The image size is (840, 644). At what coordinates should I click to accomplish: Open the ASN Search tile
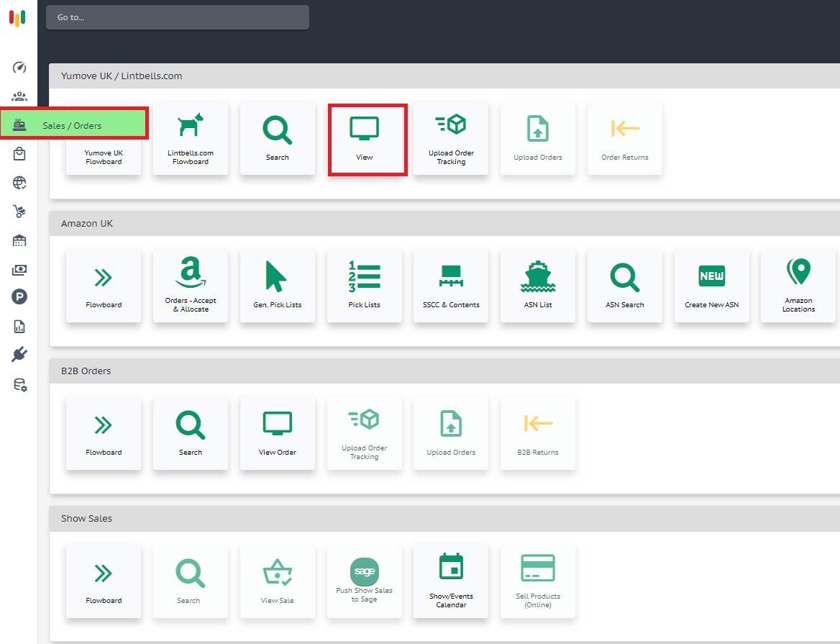pyautogui.click(x=625, y=286)
